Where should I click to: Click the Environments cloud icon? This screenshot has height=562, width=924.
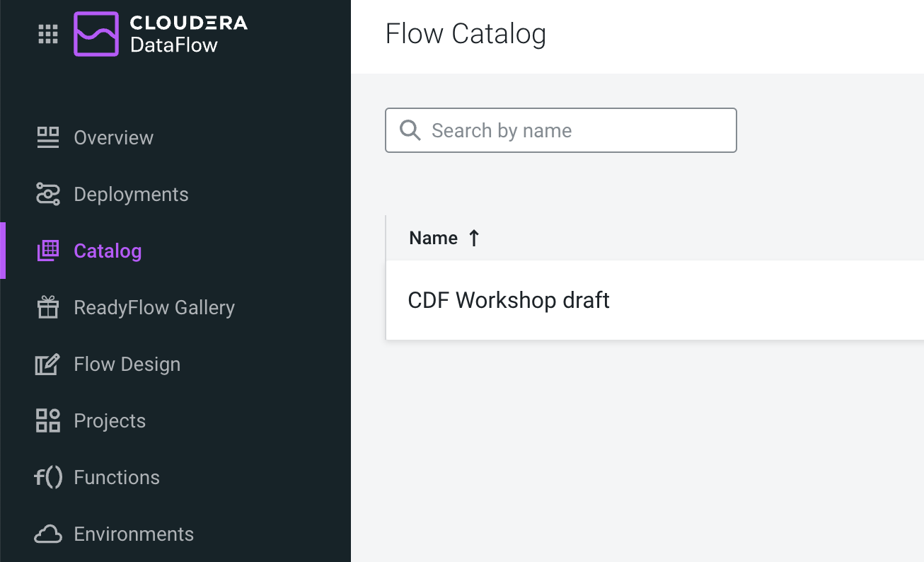click(48, 534)
